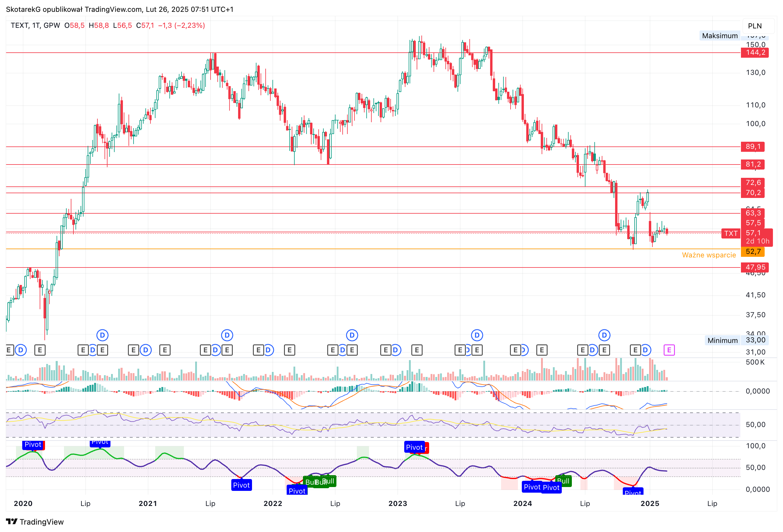Screen dimensions: 783x532
Task: Select the 144,2 price level label
Action: click(755, 53)
